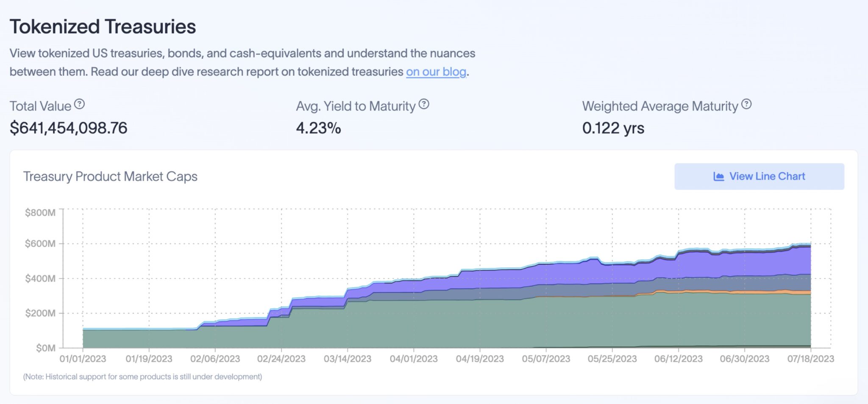Click the 0.122 yrs maturity value

[613, 128]
